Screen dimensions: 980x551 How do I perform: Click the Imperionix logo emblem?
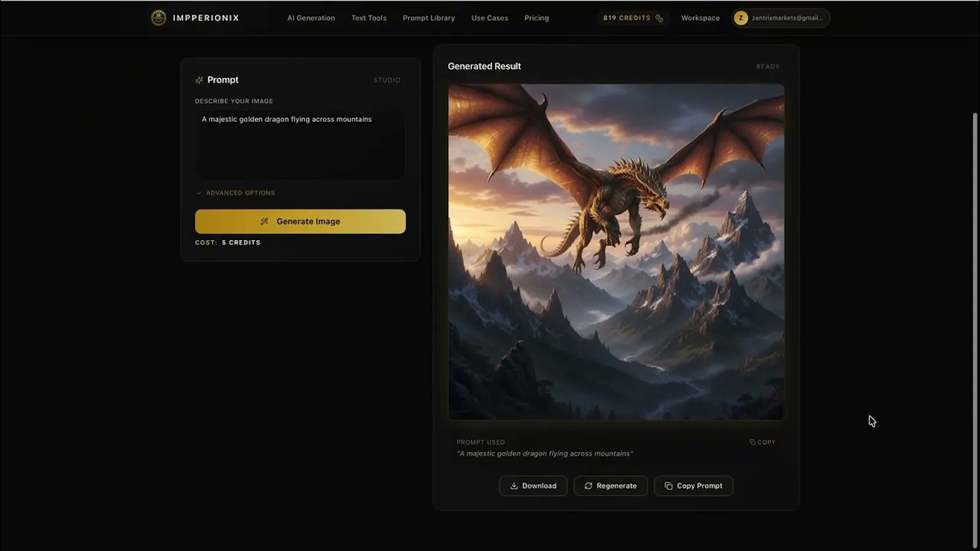(159, 18)
